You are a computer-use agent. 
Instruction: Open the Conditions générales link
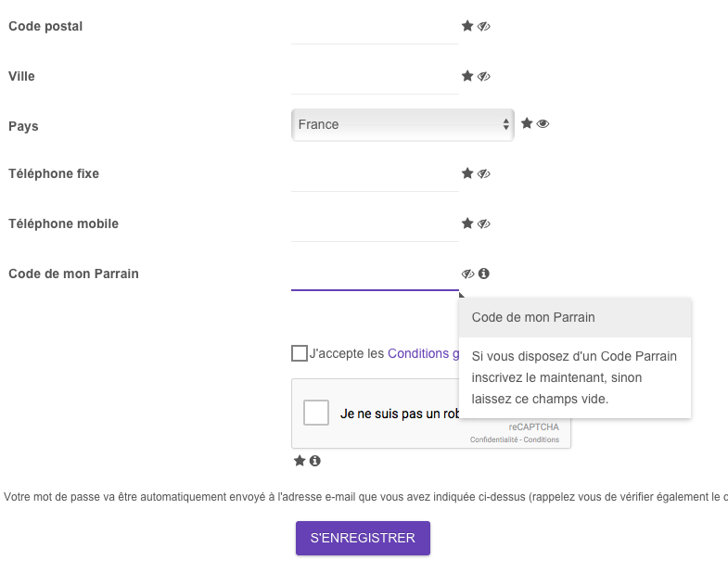(423, 353)
